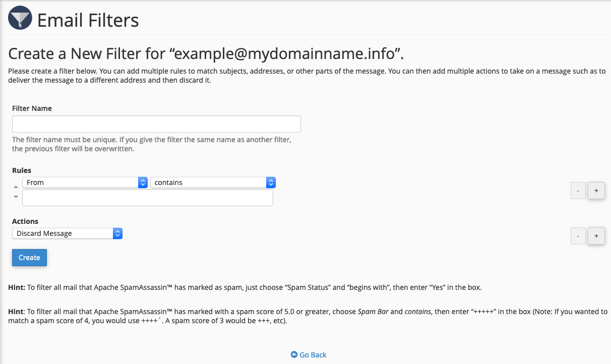Click the Email Filters page heading

88,20
